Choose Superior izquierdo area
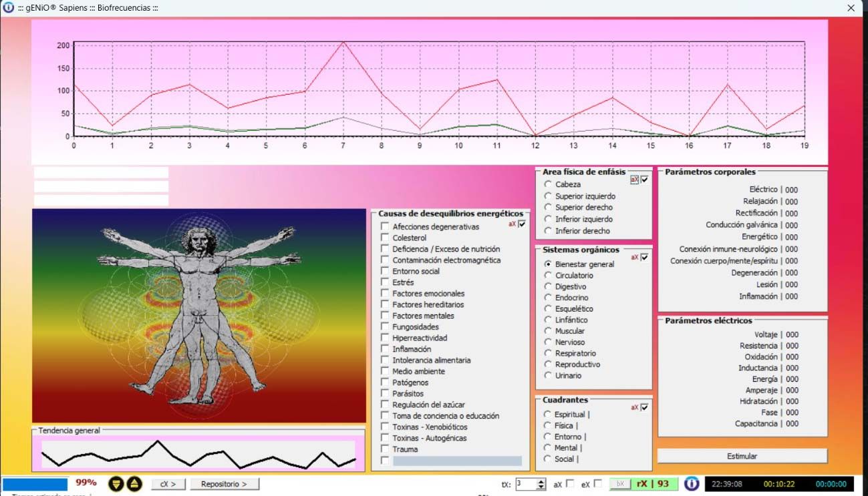This screenshot has width=868, height=496. coord(548,196)
